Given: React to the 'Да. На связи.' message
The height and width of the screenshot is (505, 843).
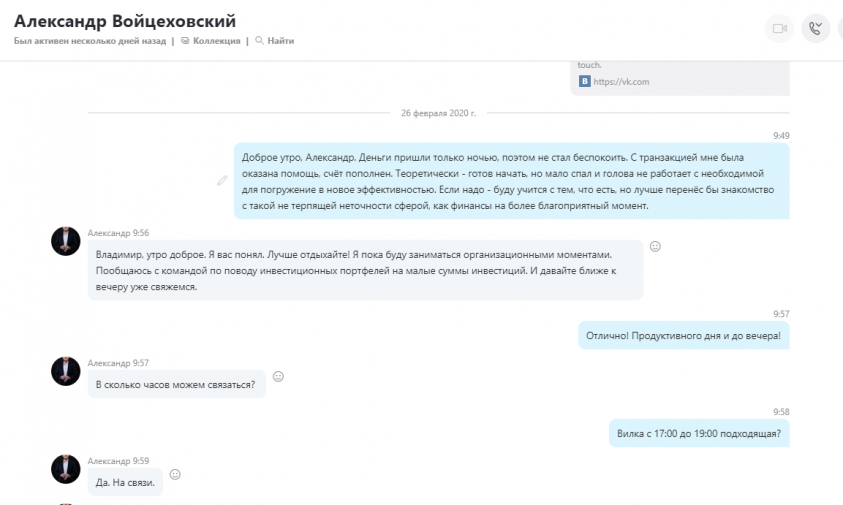Looking at the screenshot, I should coord(175,474).
